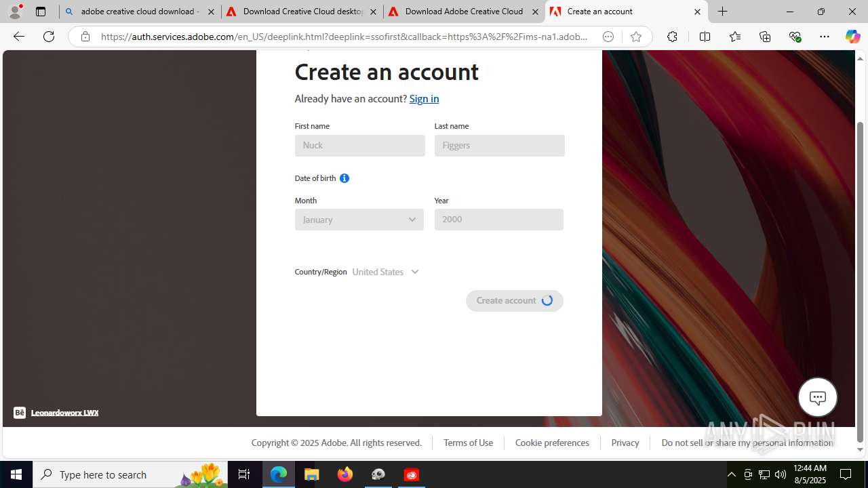Switch to Download Creative Cloud desktop tab
Screen dimensions: 868x488
[x=302, y=12]
